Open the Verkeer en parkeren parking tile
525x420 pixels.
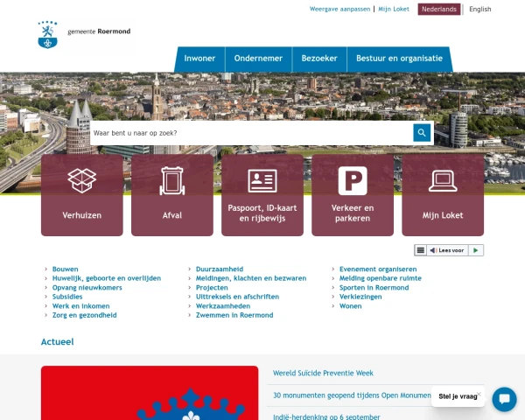[353, 195]
